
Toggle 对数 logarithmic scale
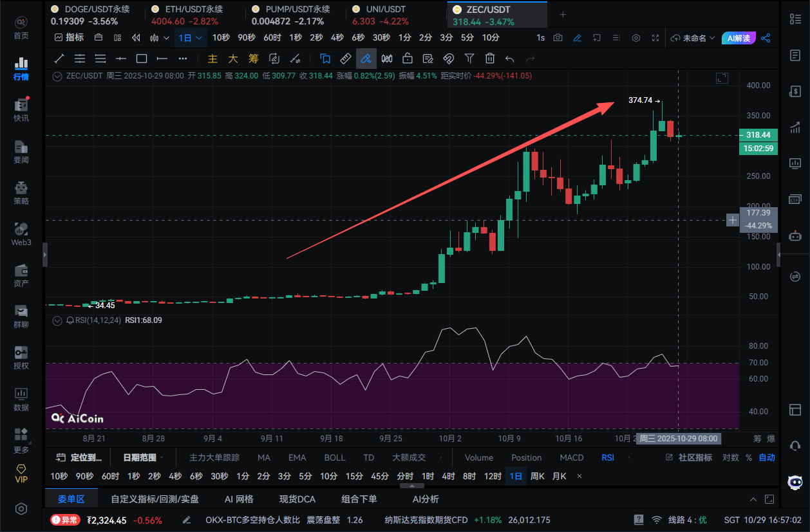(731, 458)
